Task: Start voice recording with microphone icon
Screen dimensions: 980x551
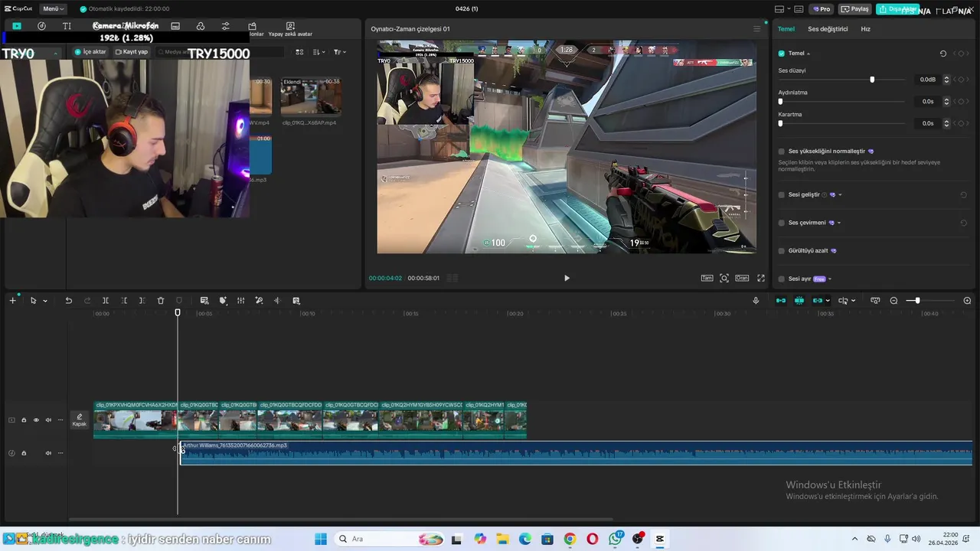Action: [756, 301]
